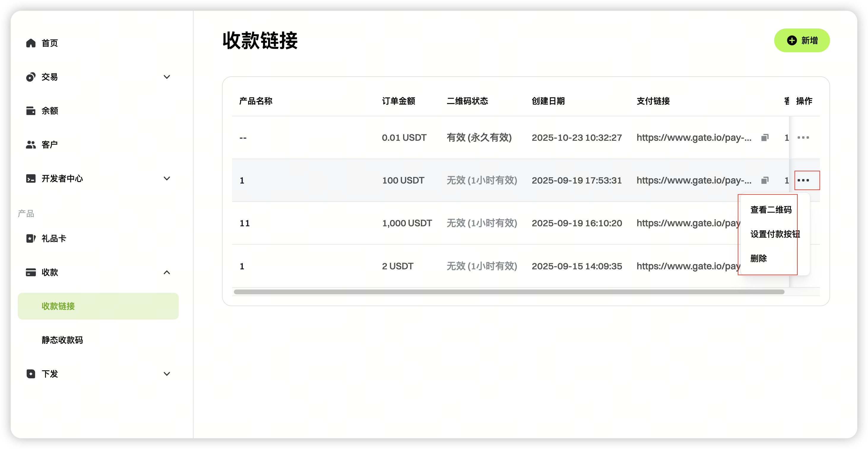Screen dimensions: 868x449
Task: Select 删除 in the actions menu
Action: (758, 259)
